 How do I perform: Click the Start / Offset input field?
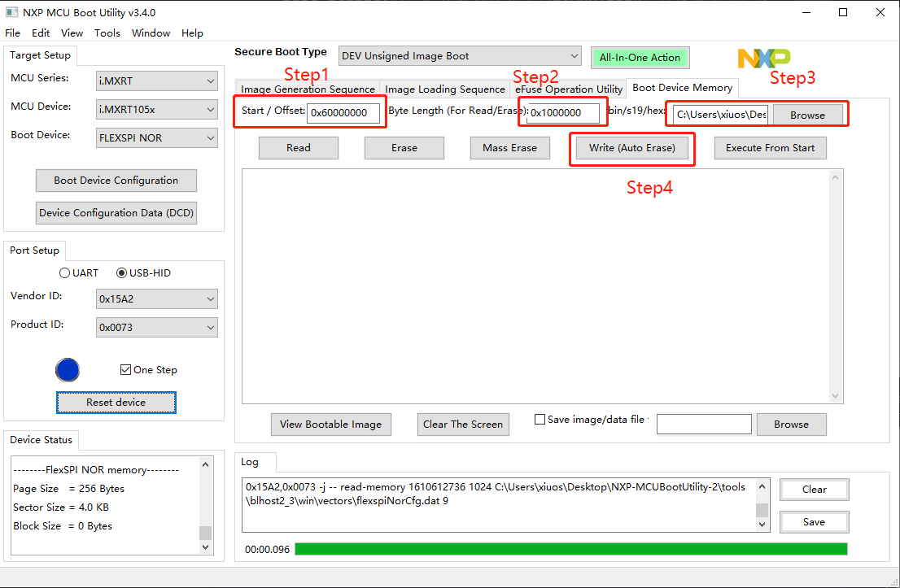[344, 113]
